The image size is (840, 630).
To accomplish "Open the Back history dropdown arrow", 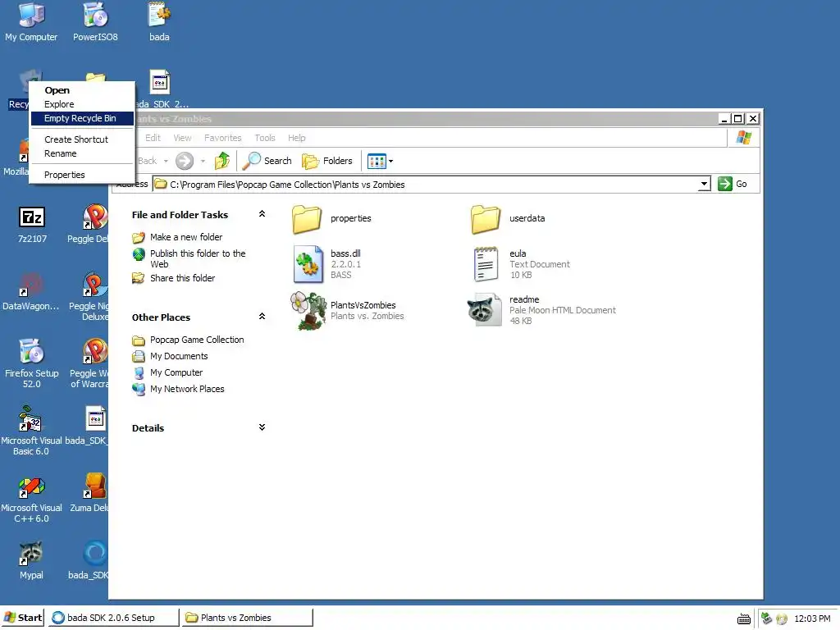I will pyautogui.click(x=166, y=161).
